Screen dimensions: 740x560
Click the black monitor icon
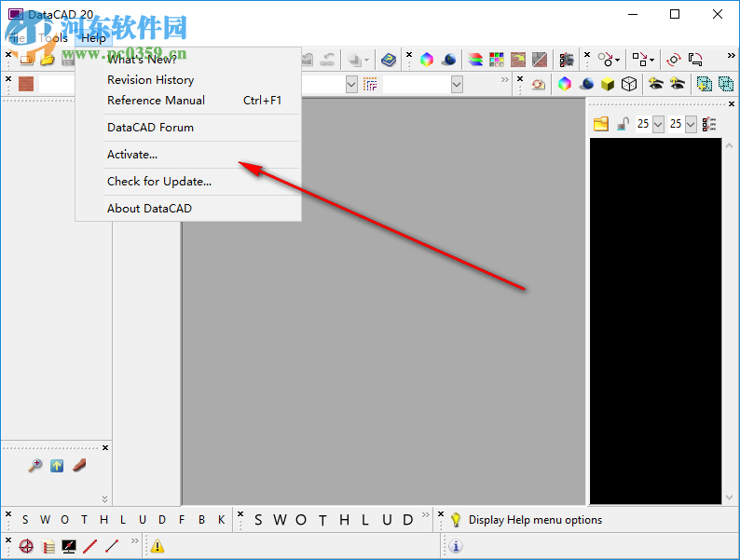tap(69, 546)
